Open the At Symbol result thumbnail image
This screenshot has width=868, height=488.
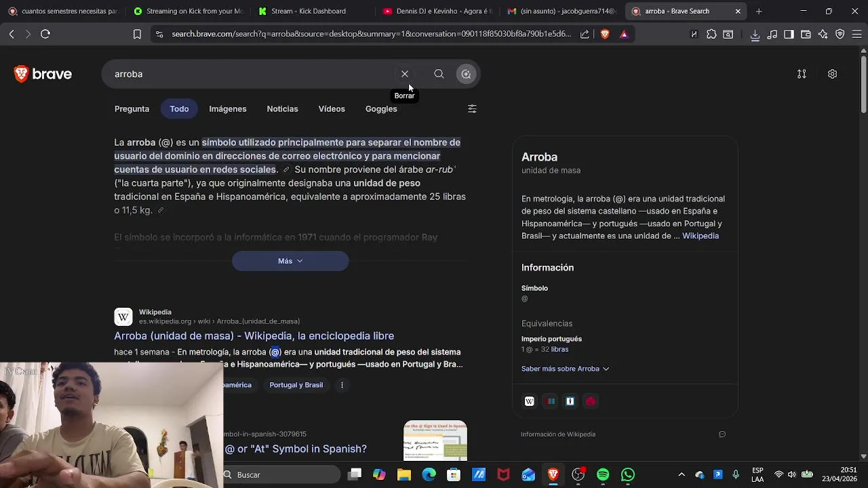coord(435,441)
